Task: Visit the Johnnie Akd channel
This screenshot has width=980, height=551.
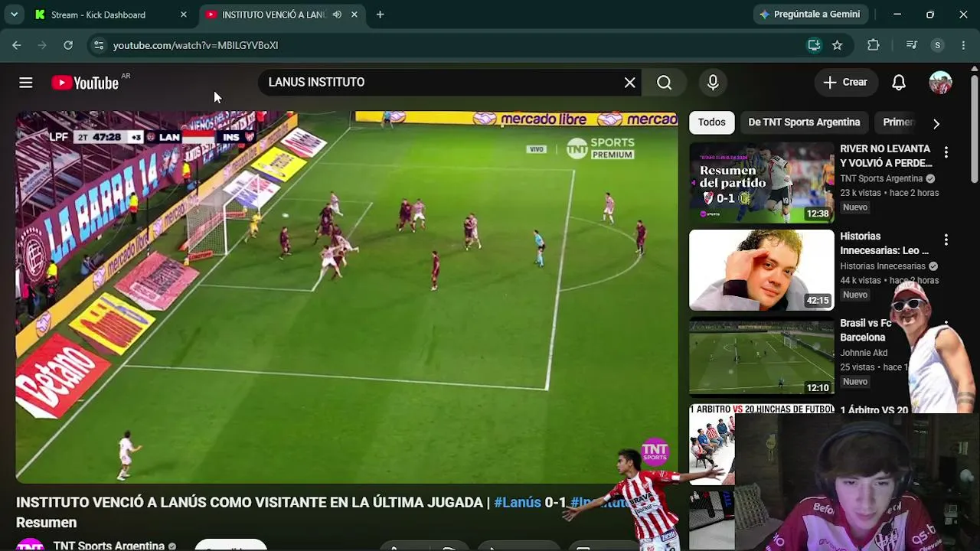Action: coord(864,353)
